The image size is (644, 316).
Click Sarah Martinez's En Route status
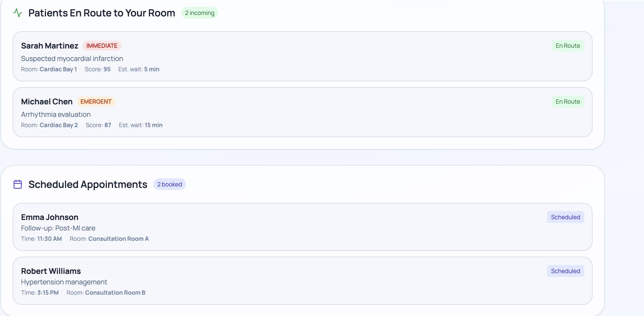568,46
